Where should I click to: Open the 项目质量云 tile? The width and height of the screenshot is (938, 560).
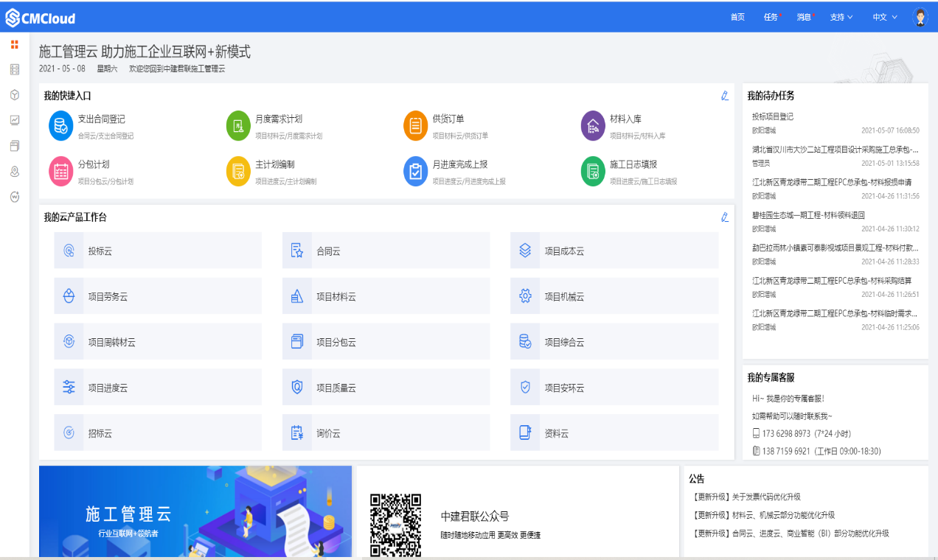coord(386,388)
